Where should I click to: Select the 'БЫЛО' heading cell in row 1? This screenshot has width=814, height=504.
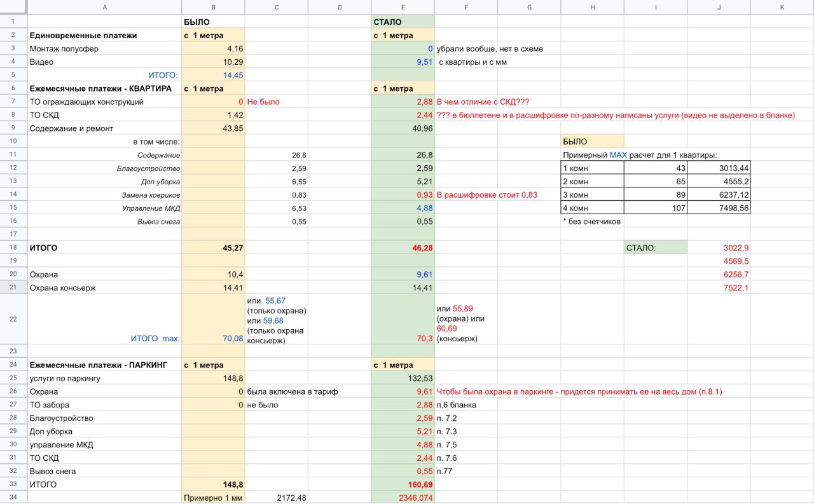click(213, 22)
